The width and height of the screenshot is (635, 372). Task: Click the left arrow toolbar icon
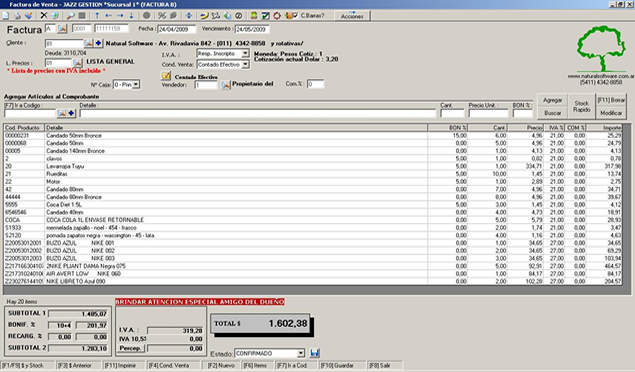[x=109, y=15]
